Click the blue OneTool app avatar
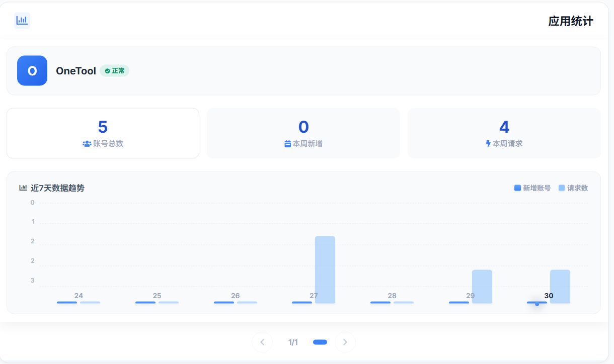The width and height of the screenshot is (614, 364). click(32, 71)
